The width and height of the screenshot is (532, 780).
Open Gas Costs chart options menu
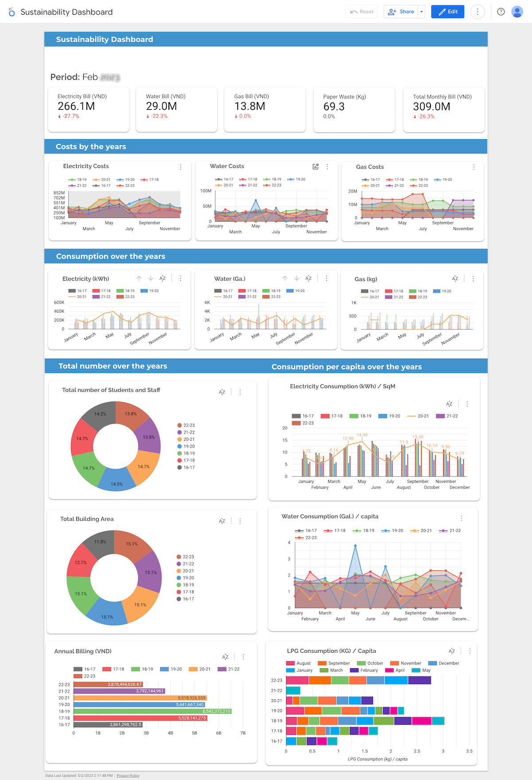point(474,167)
